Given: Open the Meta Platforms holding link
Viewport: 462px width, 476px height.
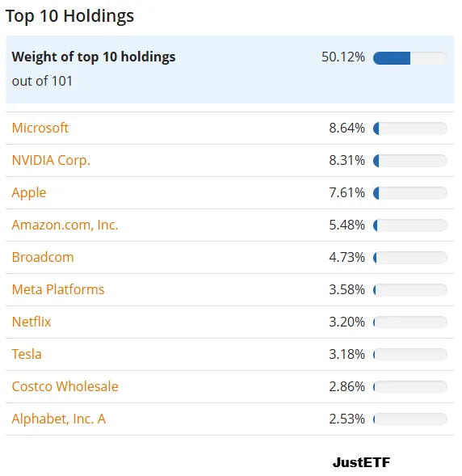Looking at the screenshot, I should click(x=58, y=289).
